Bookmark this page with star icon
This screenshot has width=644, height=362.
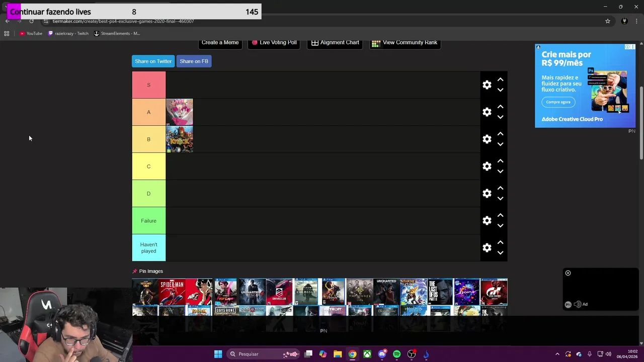tap(608, 21)
